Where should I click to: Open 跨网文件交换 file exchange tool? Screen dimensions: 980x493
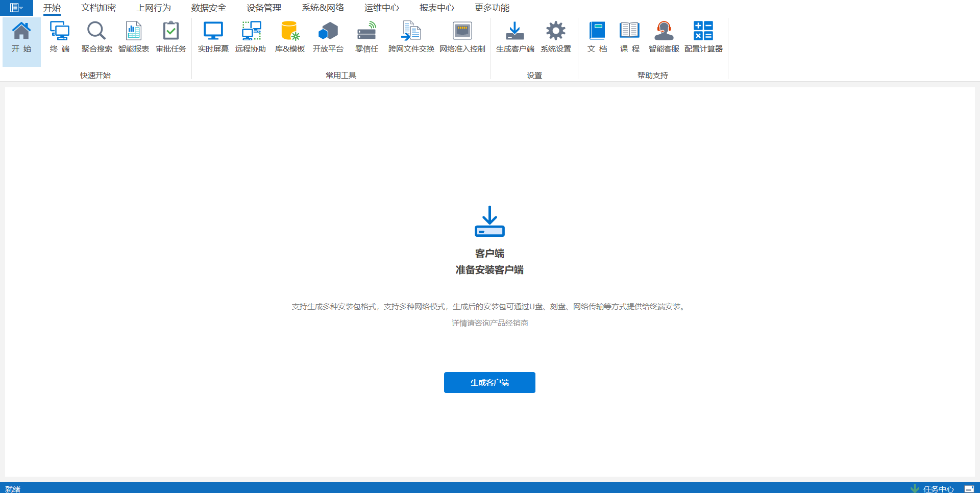[411, 32]
